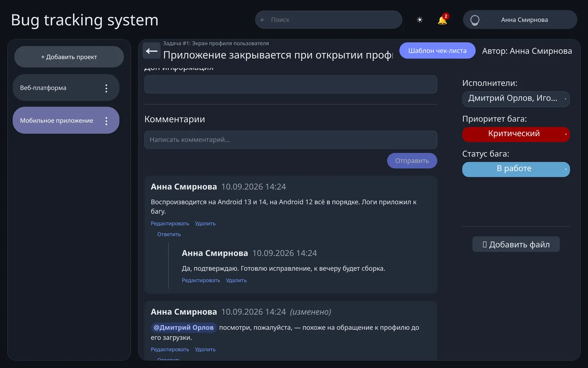
Task: Edit the Android 13 и 14 comment
Action: (170, 224)
